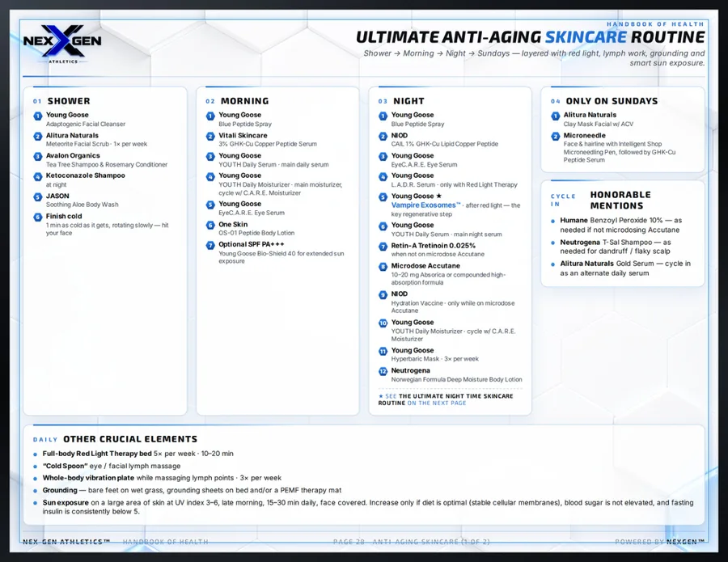Click the SHOWER section heading
728x562 pixels.
click(x=69, y=101)
